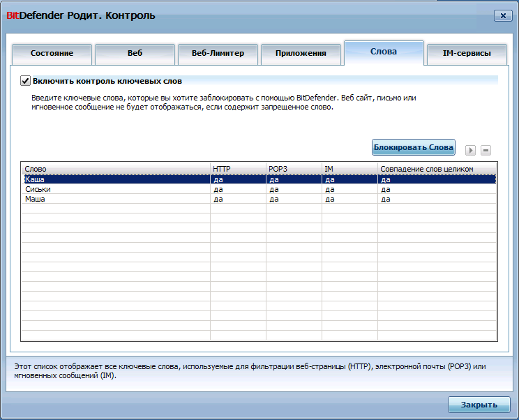Screen dimensions: 519x420
Task: Open the Веб-Лимитер tab
Action: [218, 54]
